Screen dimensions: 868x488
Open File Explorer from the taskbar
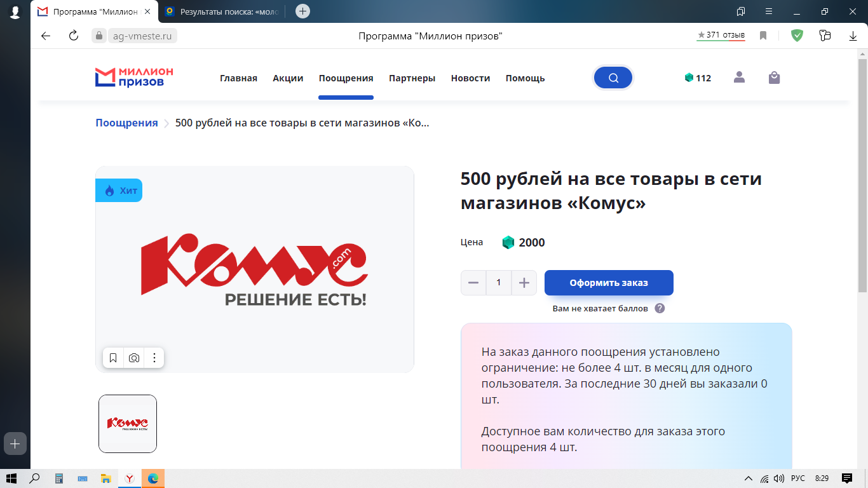(106, 478)
